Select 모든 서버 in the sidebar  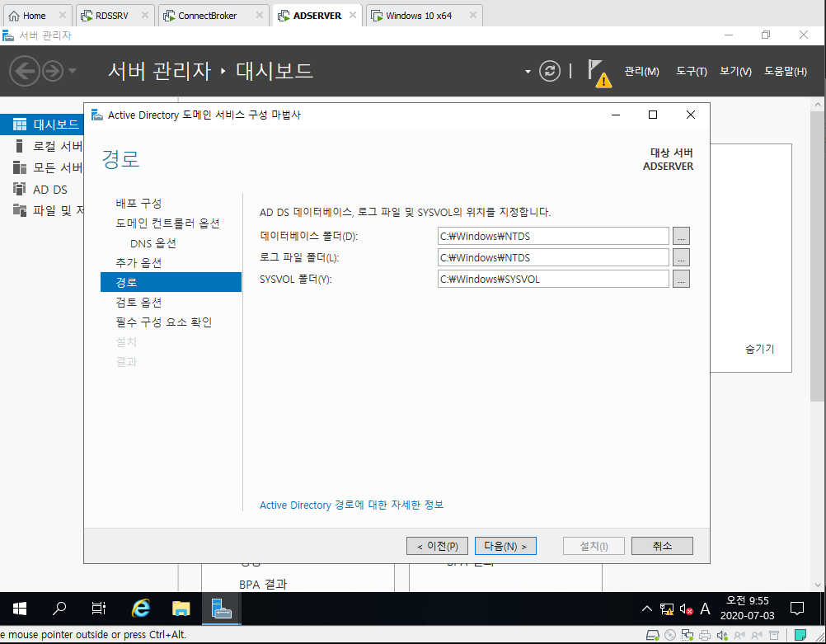(x=42, y=167)
